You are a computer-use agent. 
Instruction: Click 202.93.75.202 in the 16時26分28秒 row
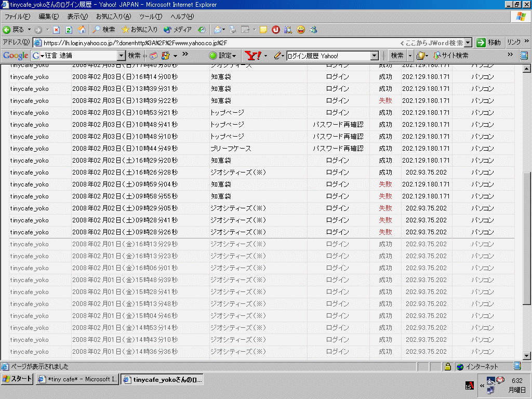coord(426,172)
